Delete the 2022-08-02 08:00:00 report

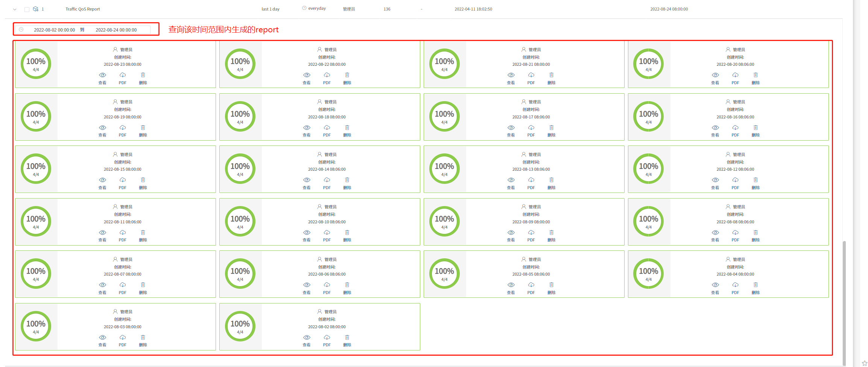tap(347, 338)
